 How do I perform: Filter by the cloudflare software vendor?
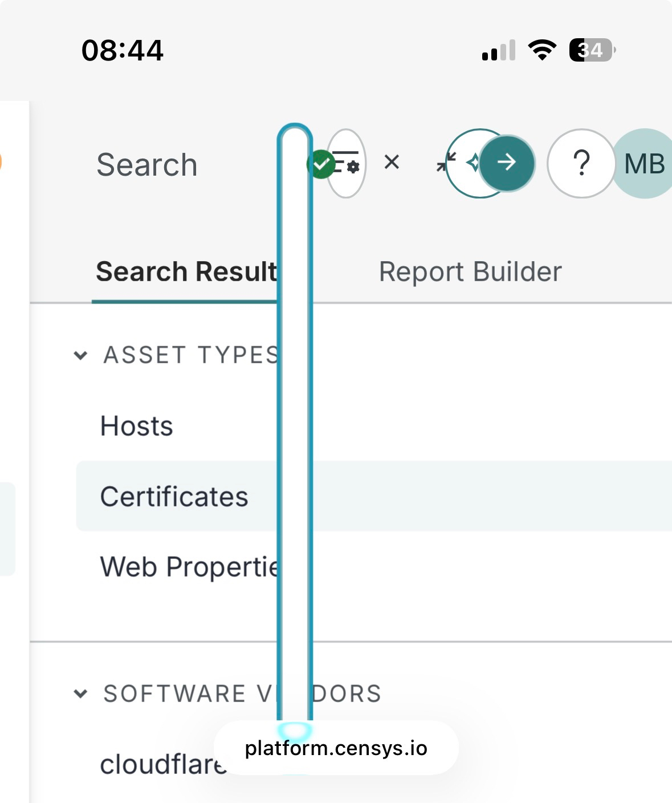tap(162, 764)
